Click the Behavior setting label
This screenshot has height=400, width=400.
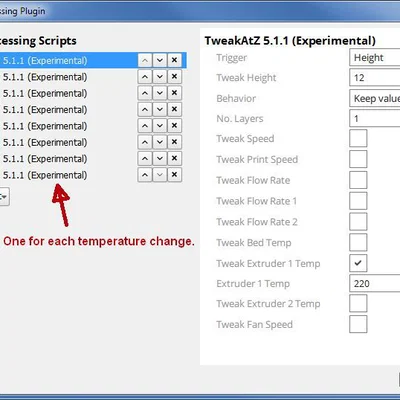point(236,99)
